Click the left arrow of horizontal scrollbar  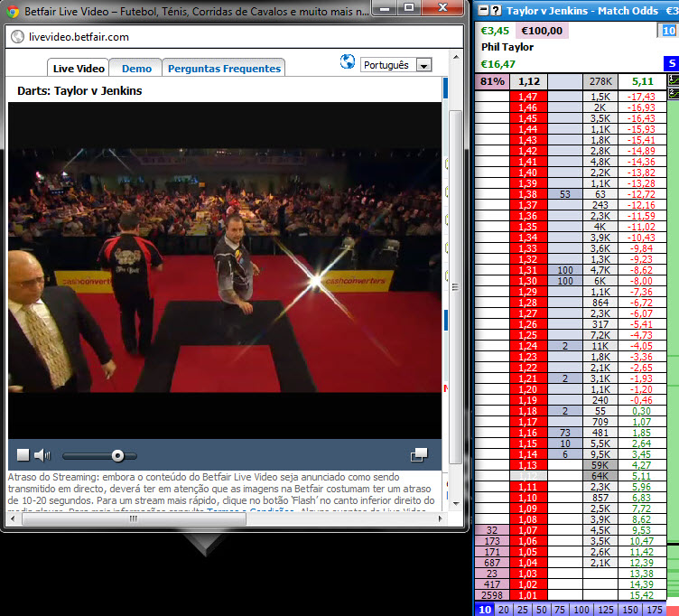(13, 518)
